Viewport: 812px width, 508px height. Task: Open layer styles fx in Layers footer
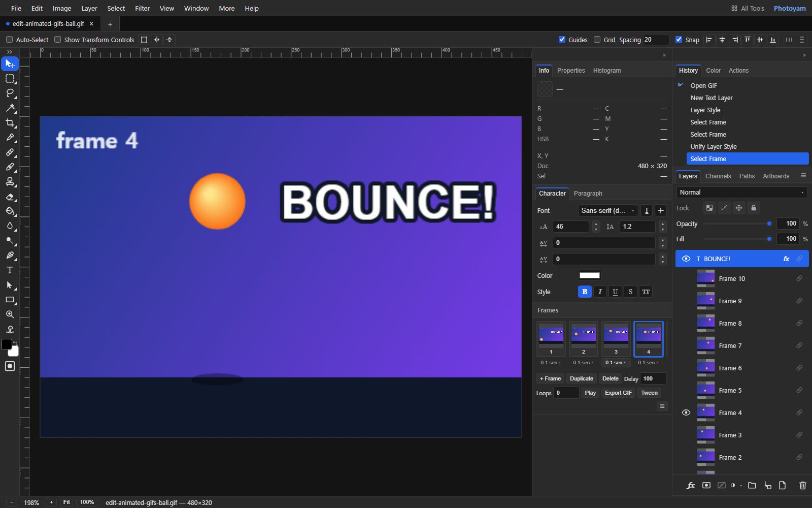(690, 486)
